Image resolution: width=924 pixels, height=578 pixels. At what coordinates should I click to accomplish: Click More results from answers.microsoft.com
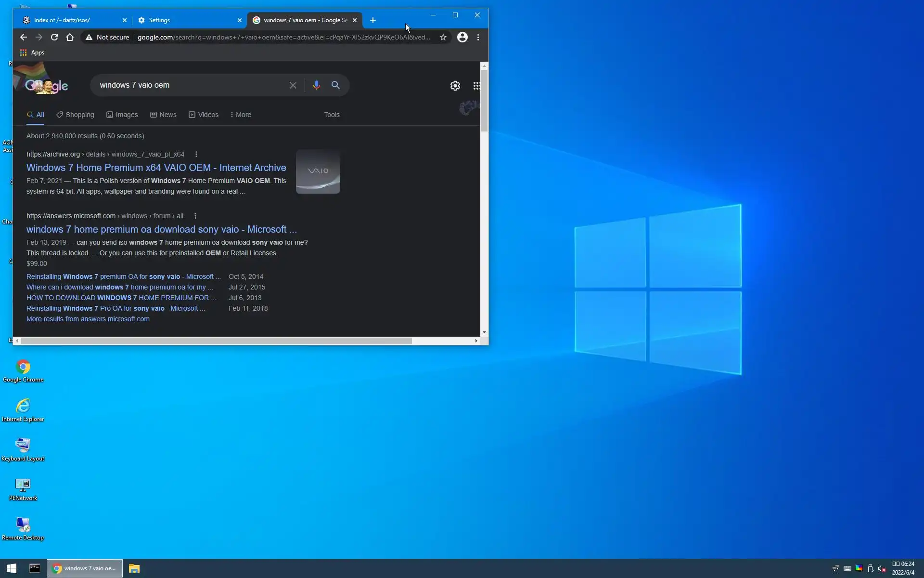(x=88, y=319)
